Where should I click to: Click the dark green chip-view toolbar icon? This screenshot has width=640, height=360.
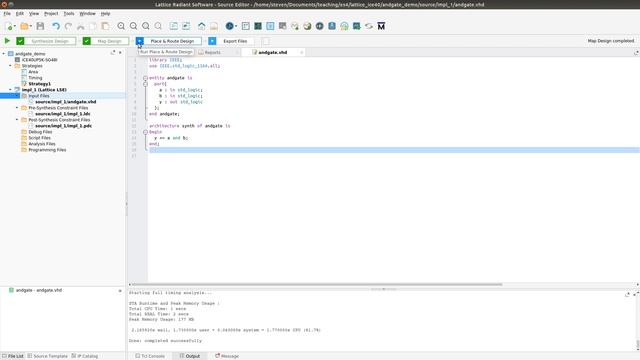[258, 26]
